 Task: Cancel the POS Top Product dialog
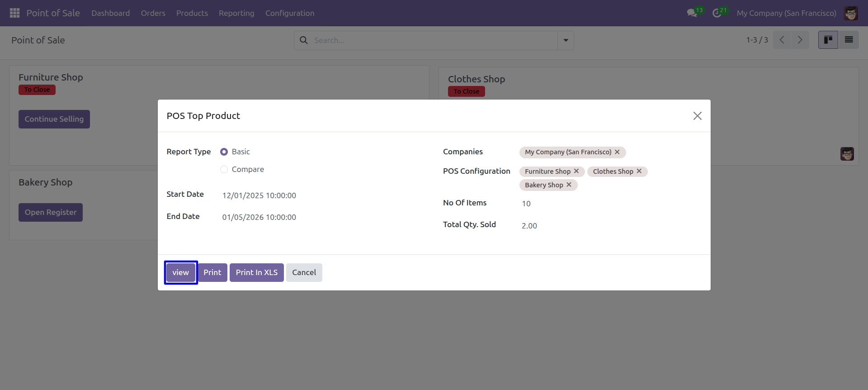coord(304,272)
